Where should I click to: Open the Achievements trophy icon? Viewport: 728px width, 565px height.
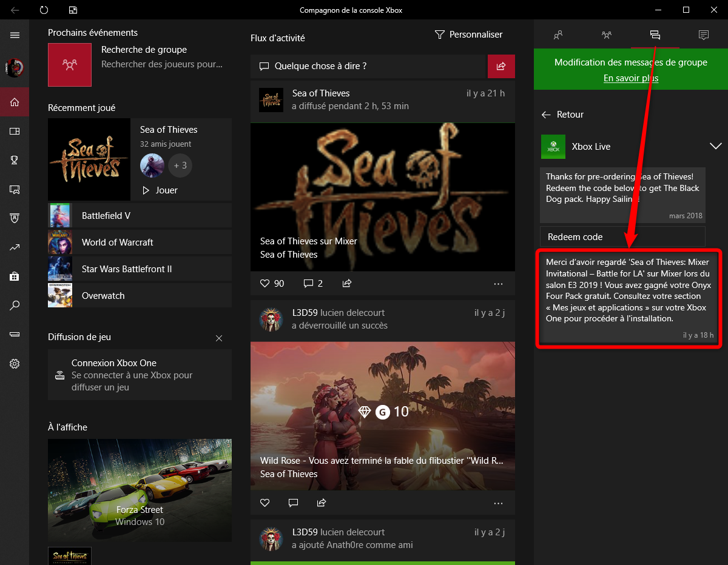(15, 160)
